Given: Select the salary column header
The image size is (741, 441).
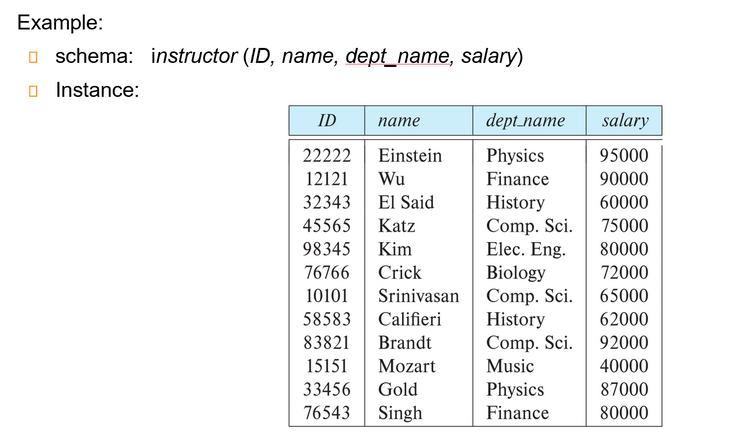Looking at the screenshot, I should click(624, 121).
